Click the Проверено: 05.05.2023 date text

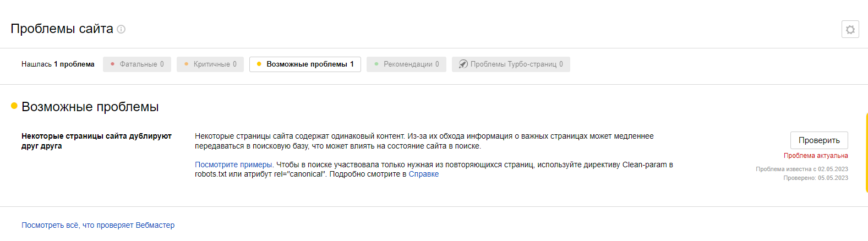coord(816,178)
